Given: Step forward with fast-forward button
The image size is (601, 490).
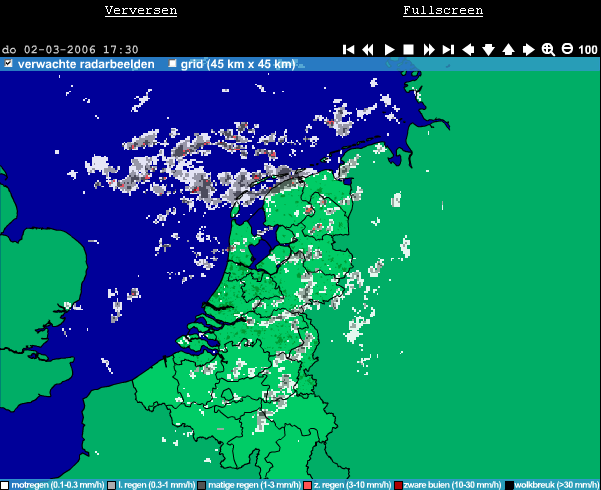Looking at the screenshot, I should pyautogui.click(x=429, y=49).
